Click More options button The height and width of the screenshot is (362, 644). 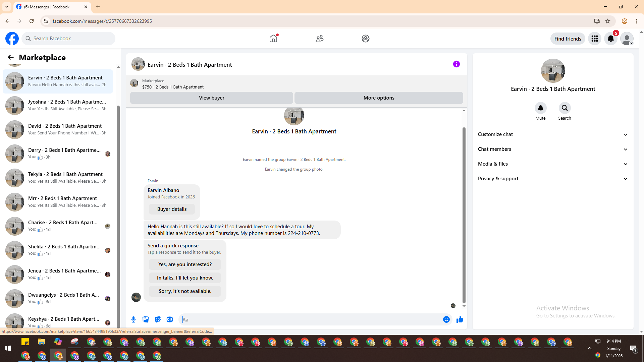click(379, 98)
